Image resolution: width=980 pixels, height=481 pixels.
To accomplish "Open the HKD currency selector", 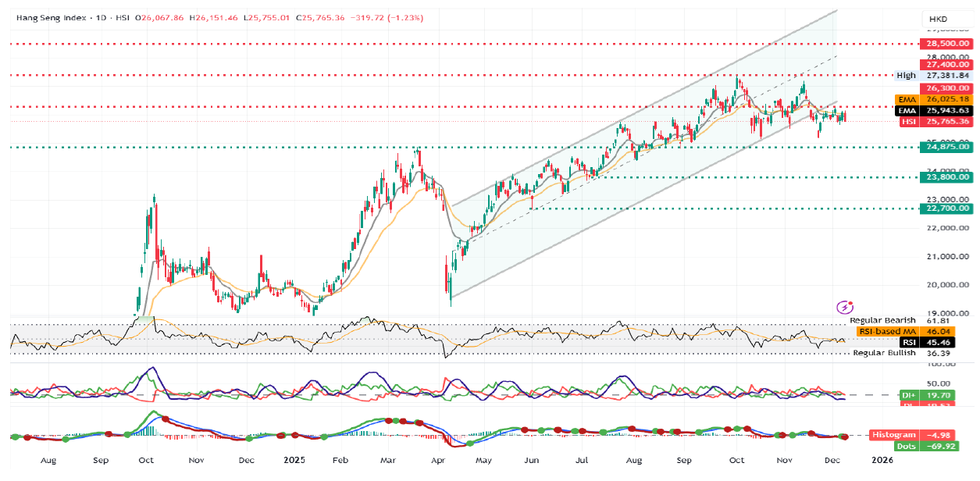I will coord(938,19).
